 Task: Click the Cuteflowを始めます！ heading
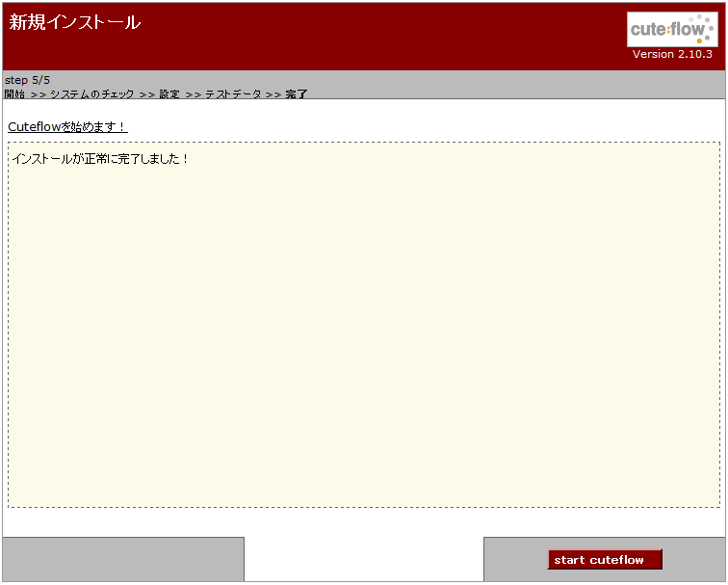coord(67,126)
